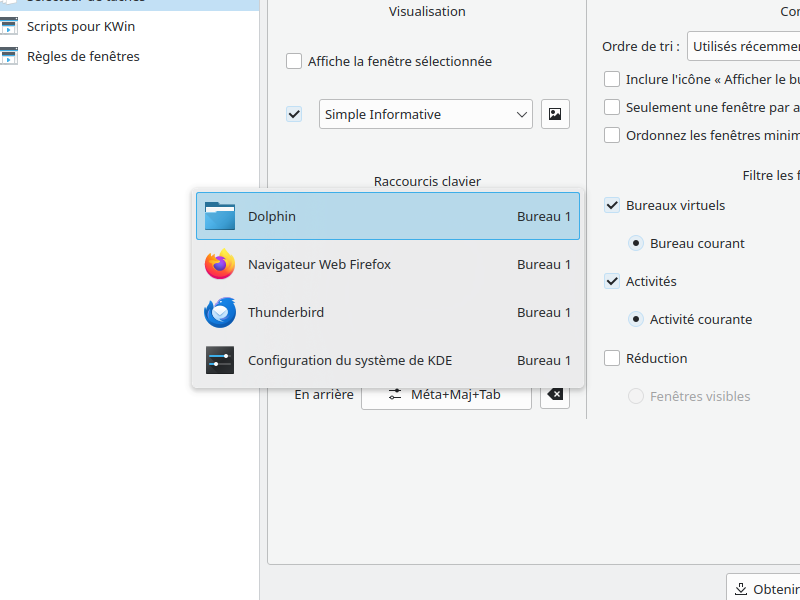Click the En arrière label
This screenshot has width=800, height=600.
pyautogui.click(x=324, y=394)
